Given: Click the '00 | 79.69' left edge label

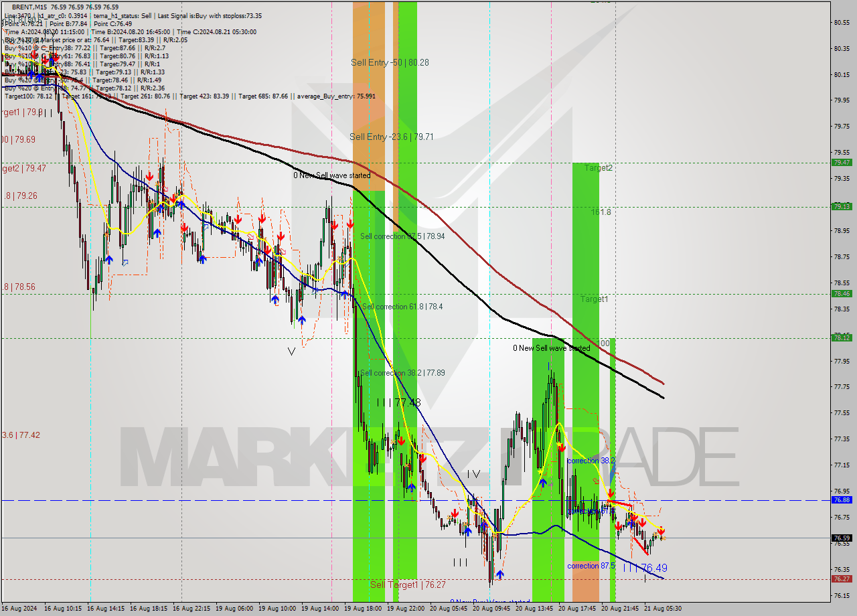Looking at the screenshot, I should point(18,139).
